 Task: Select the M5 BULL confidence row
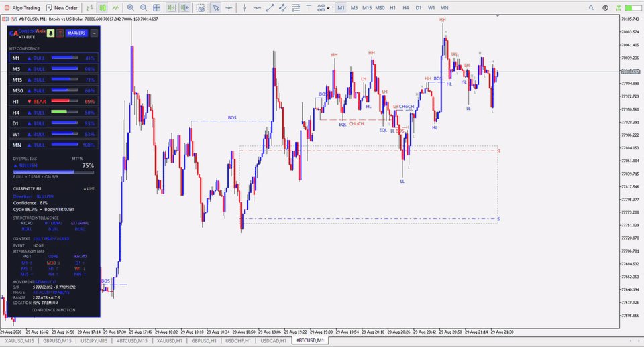pyautogui.click(x=54, y=69)
